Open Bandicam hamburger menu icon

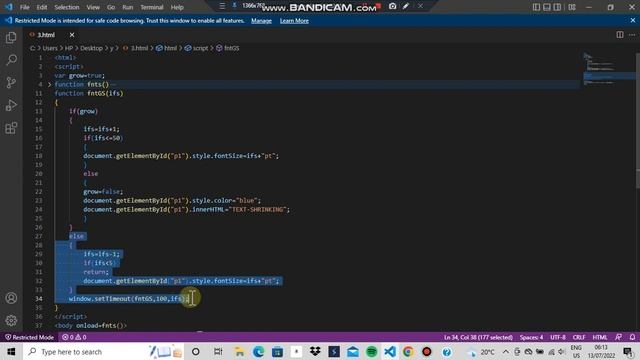(222, 6)
